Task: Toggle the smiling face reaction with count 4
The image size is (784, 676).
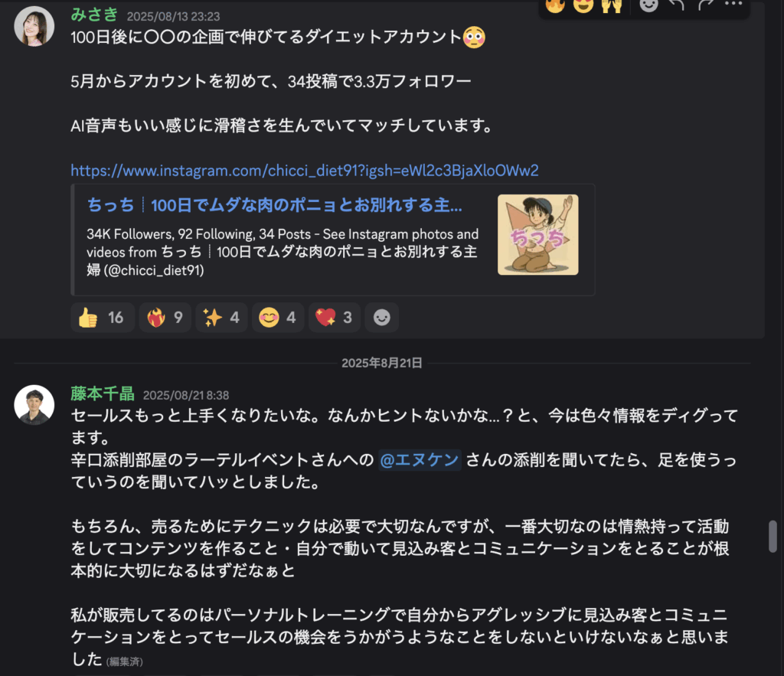Action: pos(278,318)
